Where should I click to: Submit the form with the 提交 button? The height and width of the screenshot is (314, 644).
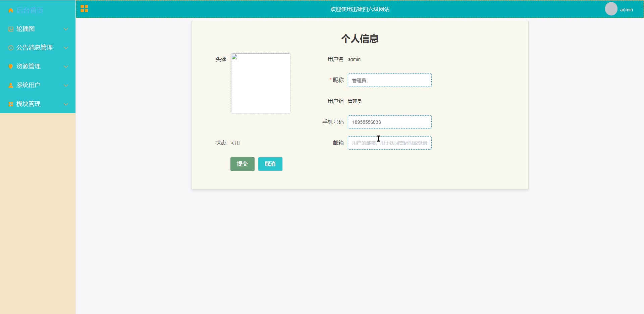click(x=242, y=164)
